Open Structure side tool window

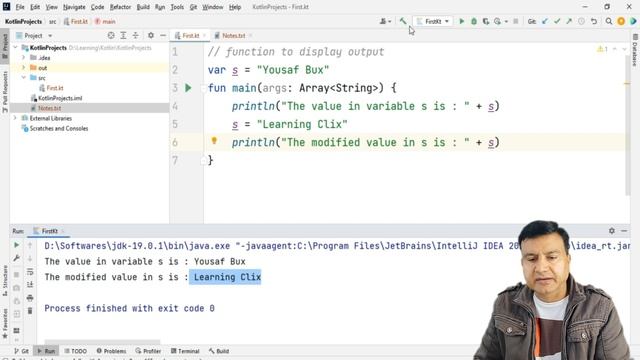point(5,281)
